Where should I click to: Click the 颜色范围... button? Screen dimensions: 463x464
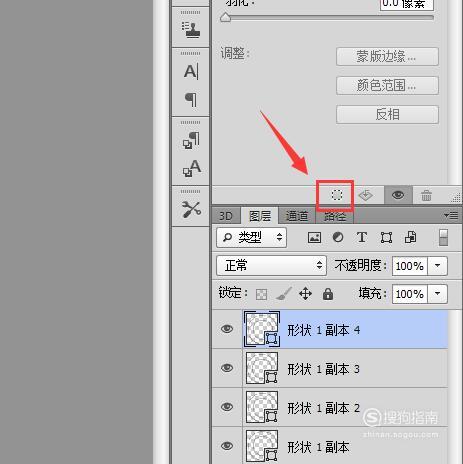pyautogui.click(x=387, y=86)
